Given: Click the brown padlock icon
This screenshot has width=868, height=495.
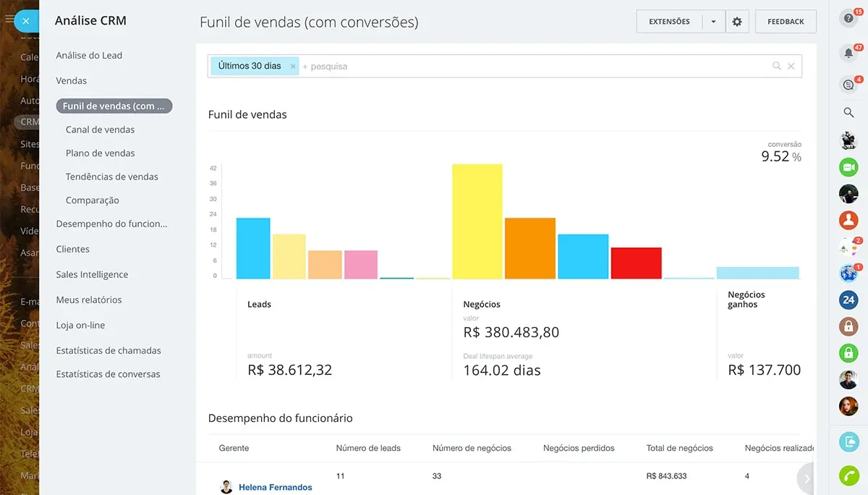Looking at the screenshot, I should coord(848,326).
